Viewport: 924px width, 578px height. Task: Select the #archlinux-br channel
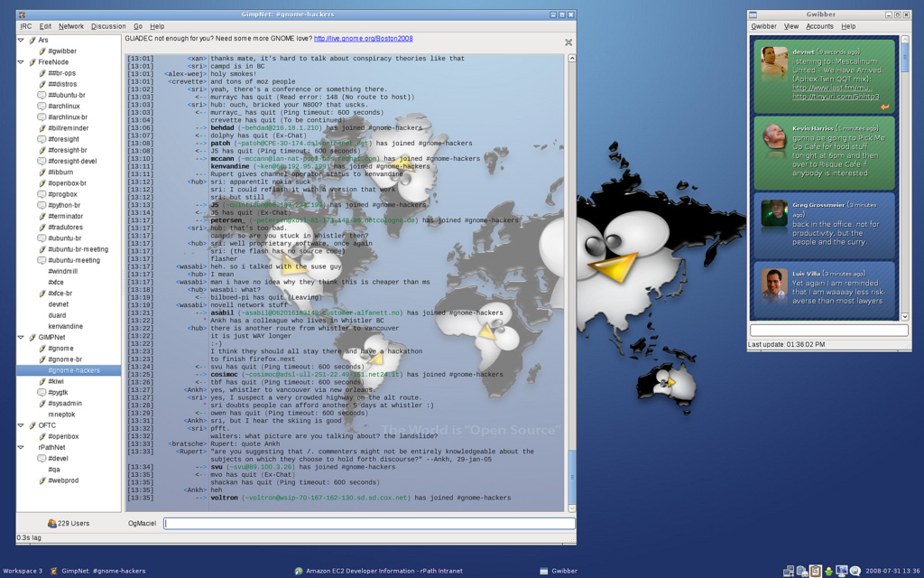pos(67,117)
